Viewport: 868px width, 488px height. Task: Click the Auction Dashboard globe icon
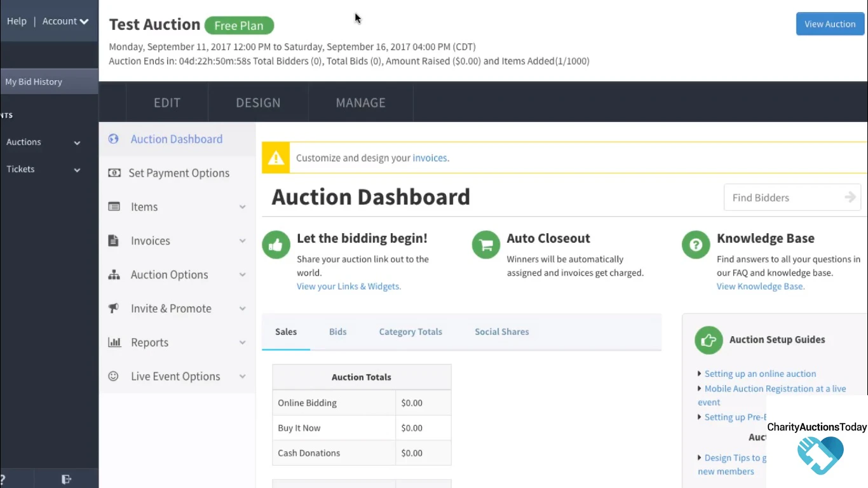[114, 139]
